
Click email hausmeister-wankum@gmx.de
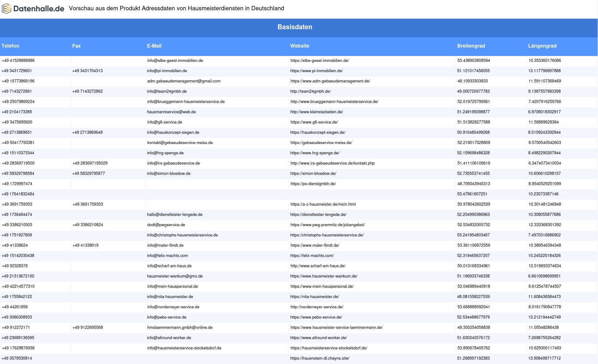(x=175, y=276)
